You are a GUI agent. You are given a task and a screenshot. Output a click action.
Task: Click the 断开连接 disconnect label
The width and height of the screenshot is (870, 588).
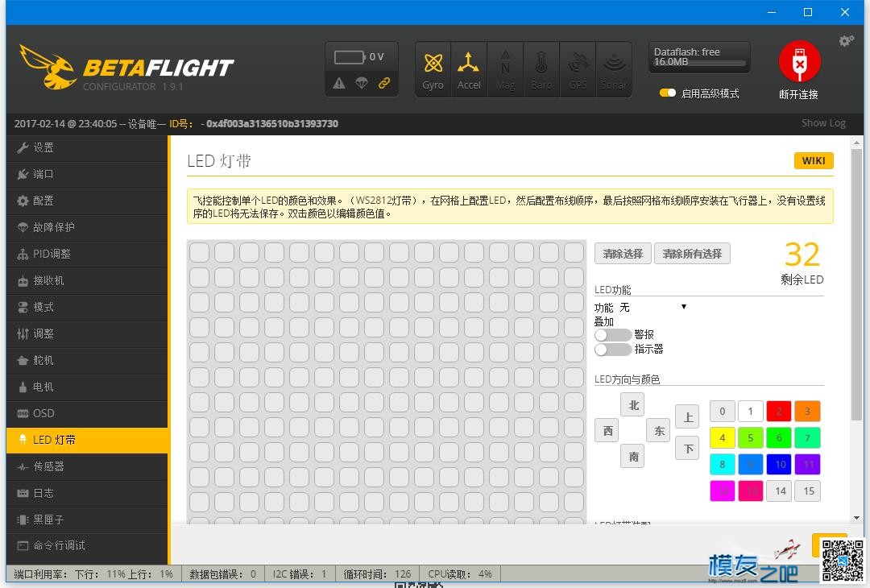click(x=798, y=94)
